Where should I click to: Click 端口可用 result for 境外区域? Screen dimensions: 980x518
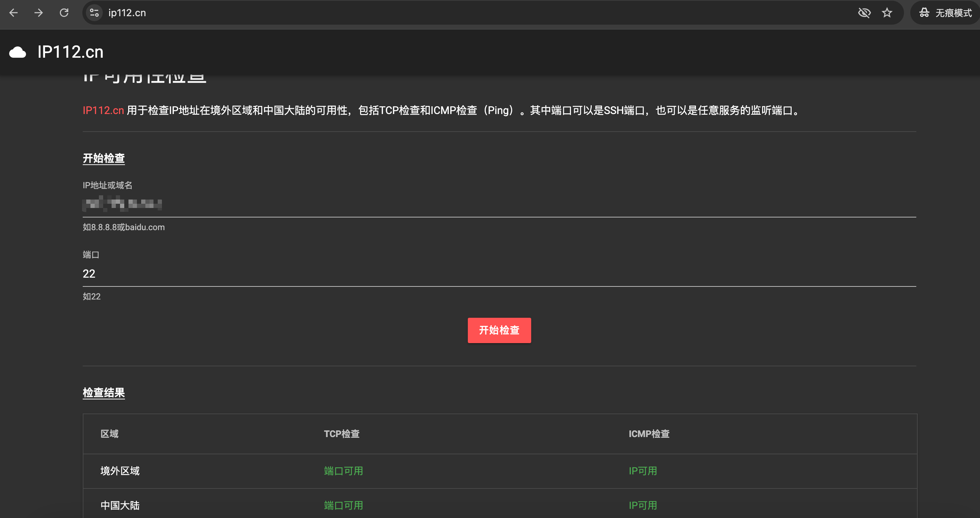pyautogui.click(x=343, y=471)
